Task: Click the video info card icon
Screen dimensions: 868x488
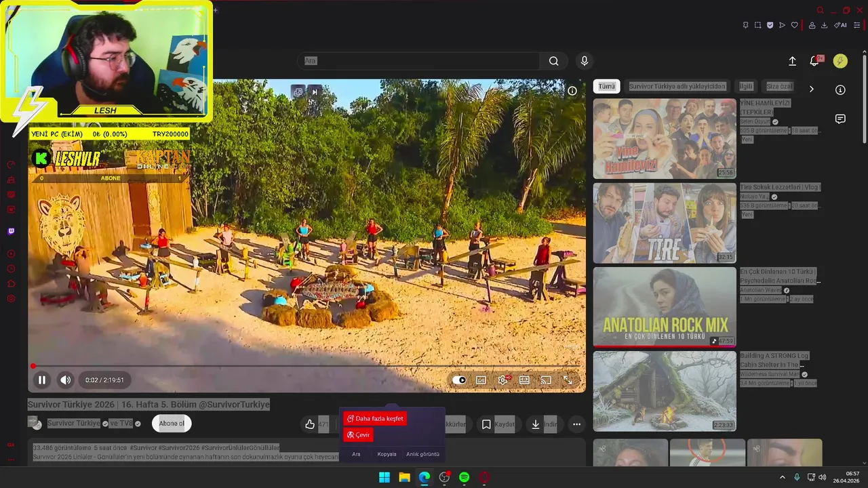Action: (572, 91)
